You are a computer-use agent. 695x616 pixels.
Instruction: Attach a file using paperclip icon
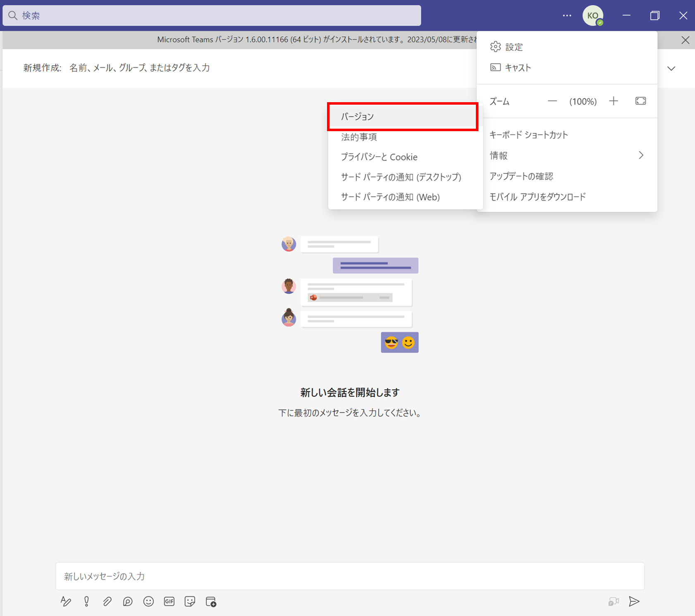[x=107, y=601]
